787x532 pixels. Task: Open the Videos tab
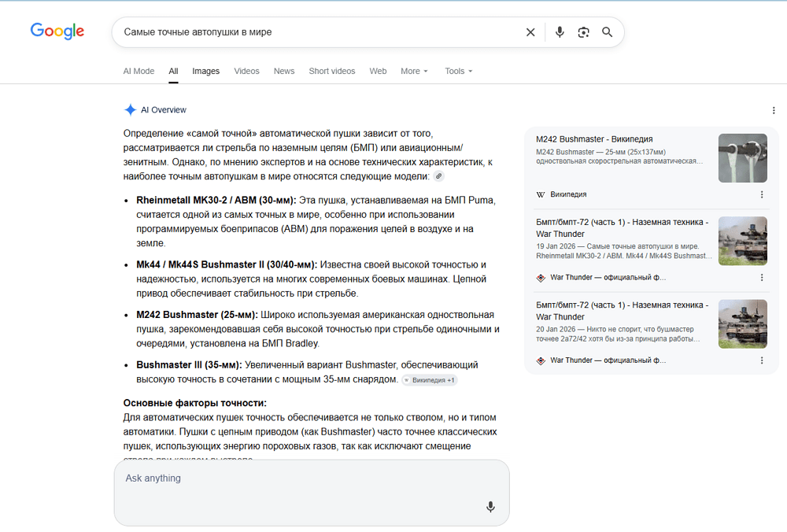pyautogui.click(x=246, y=72)
